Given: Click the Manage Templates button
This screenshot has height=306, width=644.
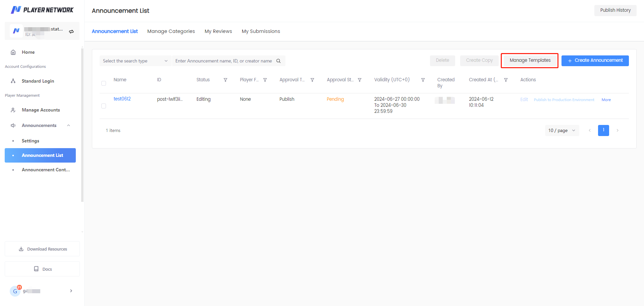Looking at the screenshot, I should pyautogui.click(x=530, y=60).
